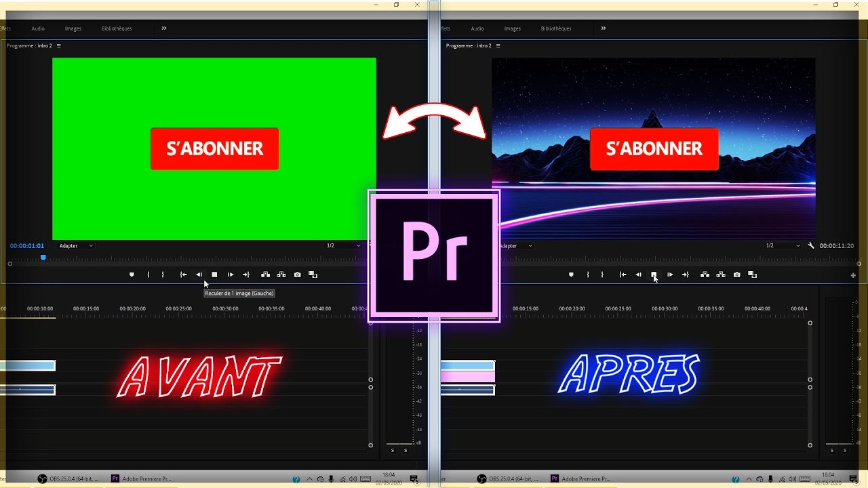The width and height of the screenshot is (868, 488).
Task: Click timecode 00:00:01:01 in left monitor
Action: click(27, 246)
